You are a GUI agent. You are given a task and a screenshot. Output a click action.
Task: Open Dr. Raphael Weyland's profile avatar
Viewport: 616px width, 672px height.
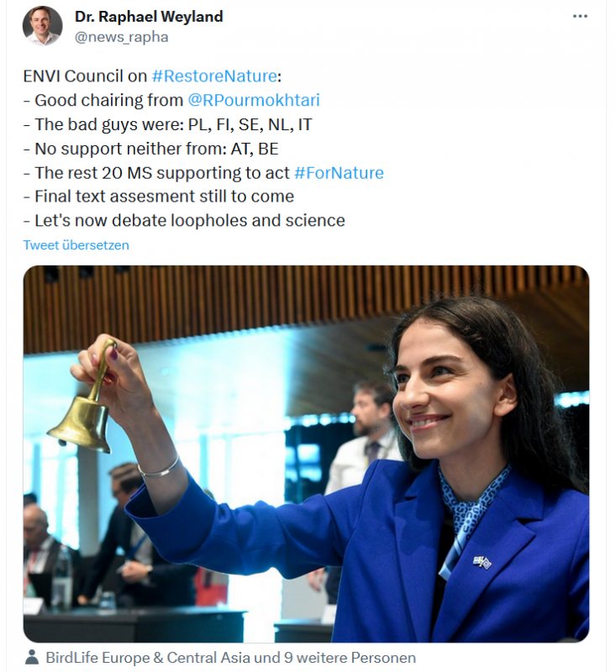(43, 26)
